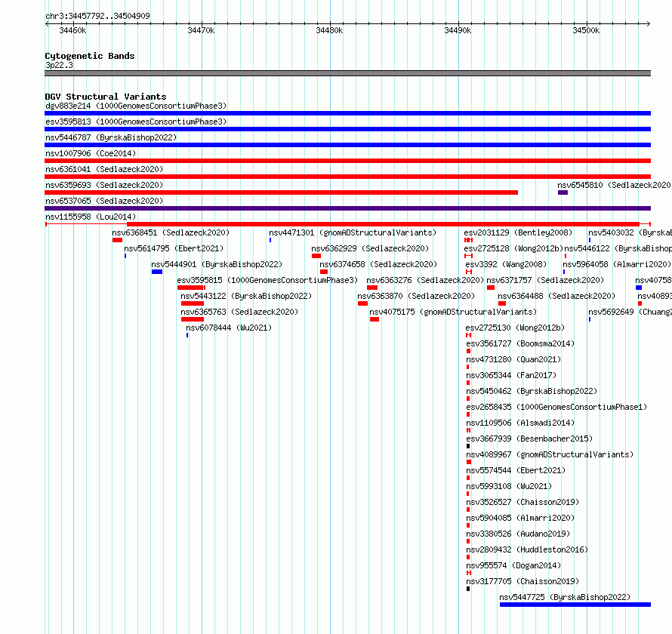Select the nsv6363276 red variant block
Viewport: 672px width, 634px height.
(372, 288)
